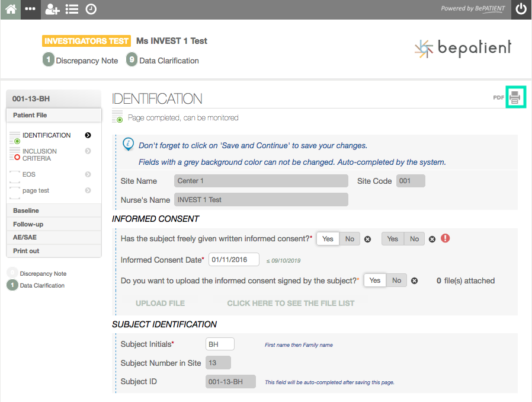The height and width of the screenshot is (402, 532).
Task: Click the Informed Consent Date field
Action: (x=233, y=260)
